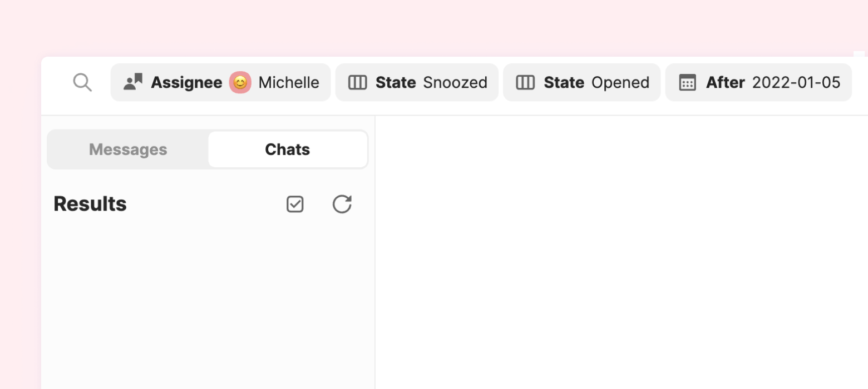
Task: Click the columns icon beside State Snoozed
Action: click(x=357, y=82)
